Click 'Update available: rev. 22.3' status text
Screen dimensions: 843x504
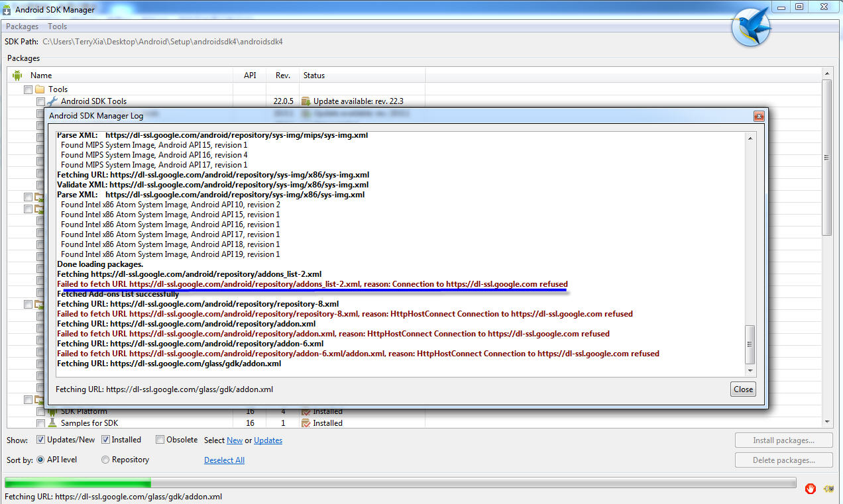[359, 101]
